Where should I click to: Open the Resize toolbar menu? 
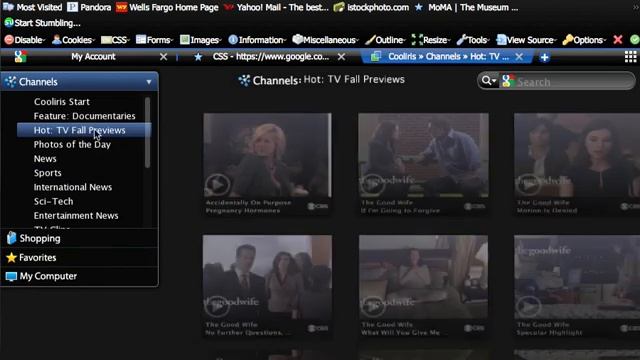(431, 40)
